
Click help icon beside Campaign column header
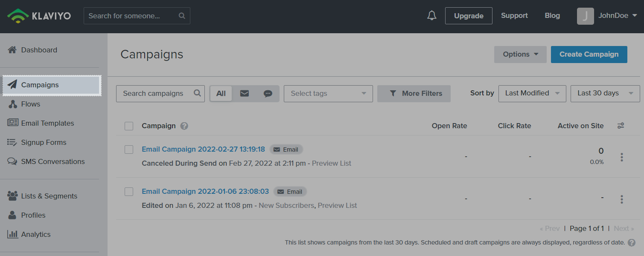184,126
